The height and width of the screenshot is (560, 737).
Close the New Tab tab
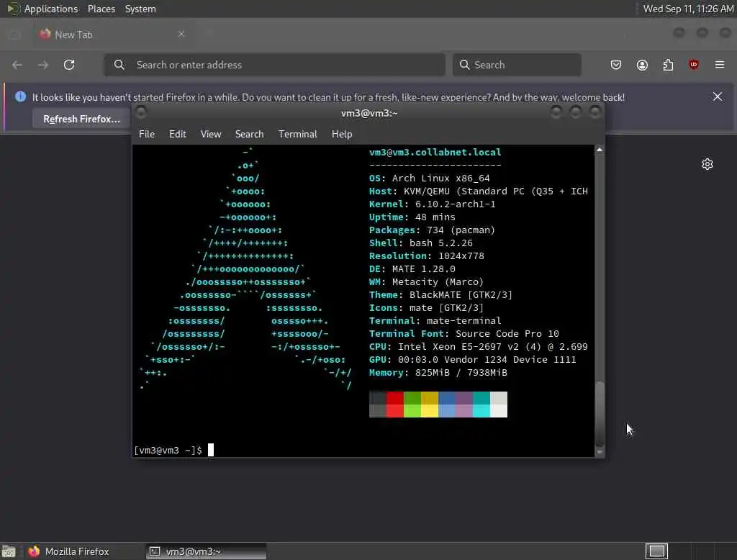(x=181, y=34)
